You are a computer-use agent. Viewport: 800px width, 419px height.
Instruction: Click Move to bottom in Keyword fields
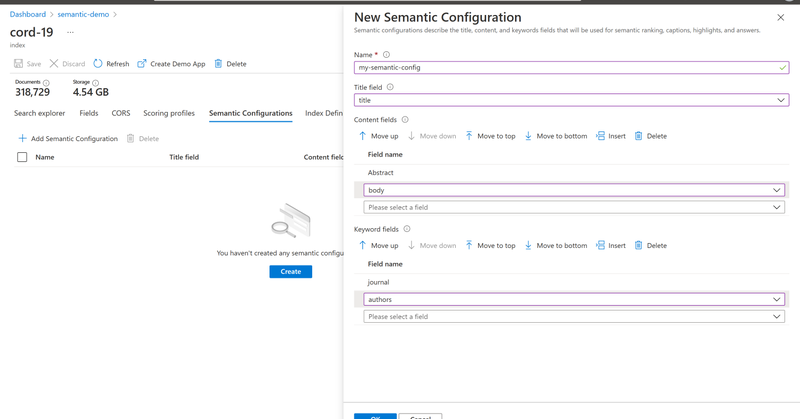tap(555, 245)
